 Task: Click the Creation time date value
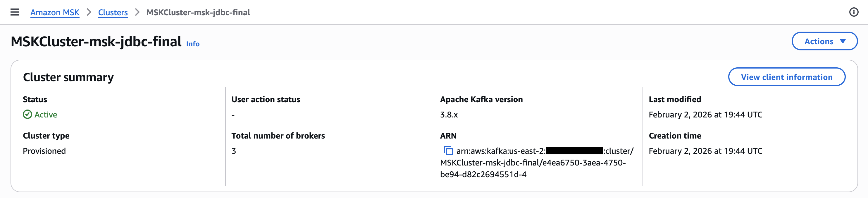coord(705,151)
